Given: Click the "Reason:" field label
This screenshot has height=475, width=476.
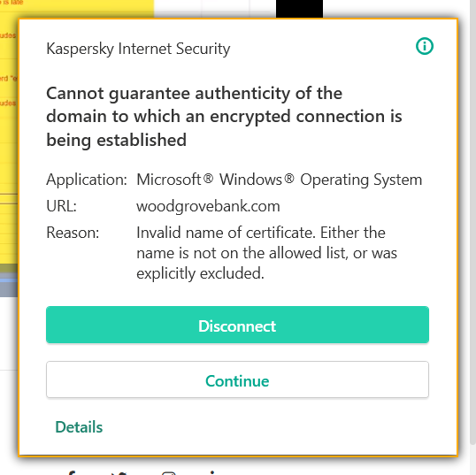Looking at the screenshot, I should (x=73, y=233).
